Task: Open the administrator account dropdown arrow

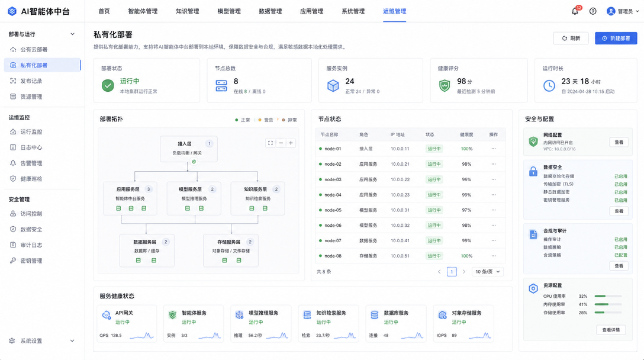Action: point(637,11)
